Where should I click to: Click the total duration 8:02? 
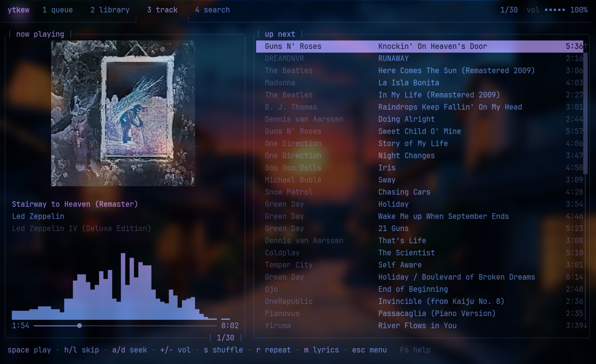230,326
